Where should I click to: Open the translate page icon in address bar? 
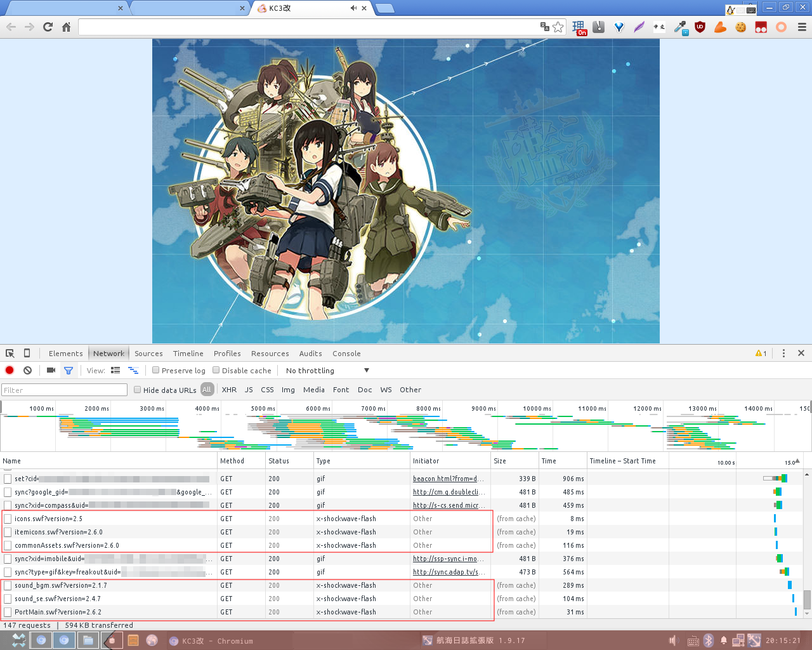544,27
